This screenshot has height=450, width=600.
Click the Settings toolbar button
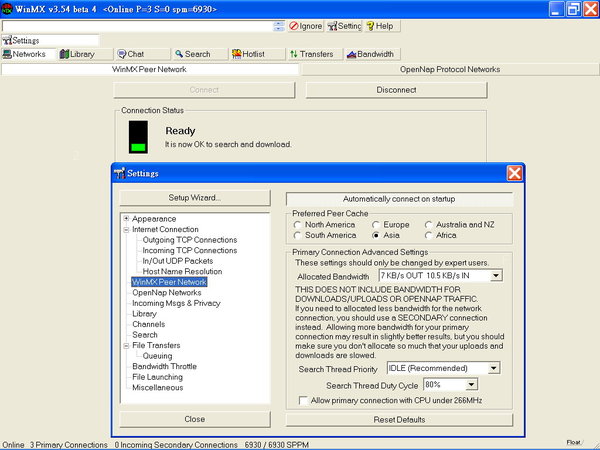pyautogui.click(x=344, y=26)
